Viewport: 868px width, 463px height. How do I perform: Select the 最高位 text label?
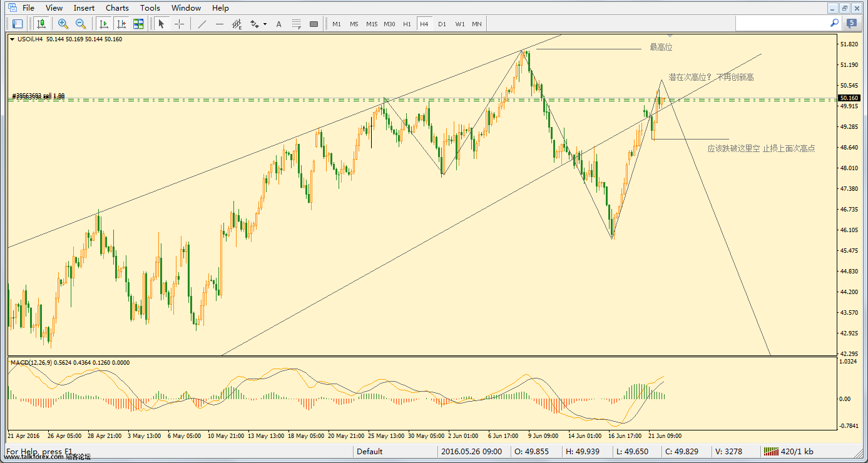[661, 47]
